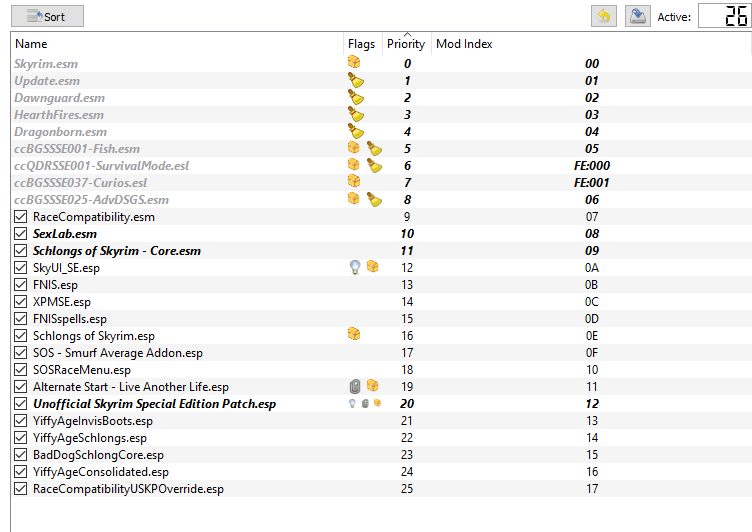The height and width of the screenshot is (532, 752).
Task: Disable Alternate Start - Live Another Life.esp
Action: [20, 387]
